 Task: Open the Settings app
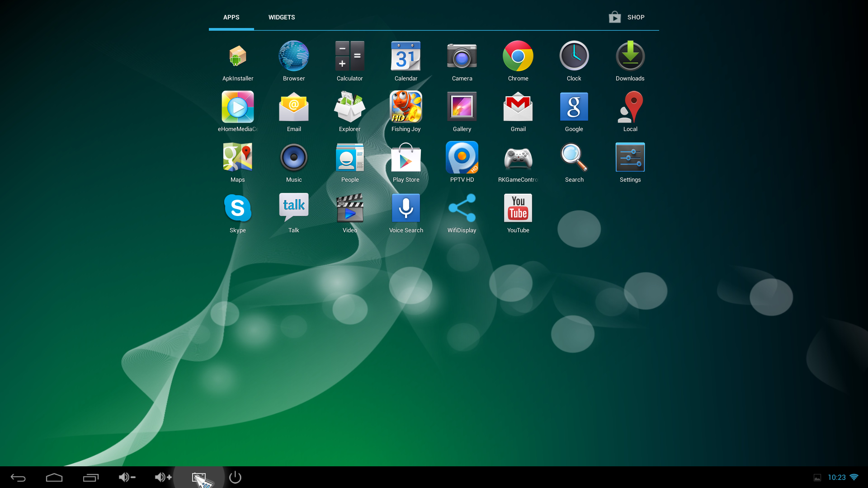click(x=630, y=157)
